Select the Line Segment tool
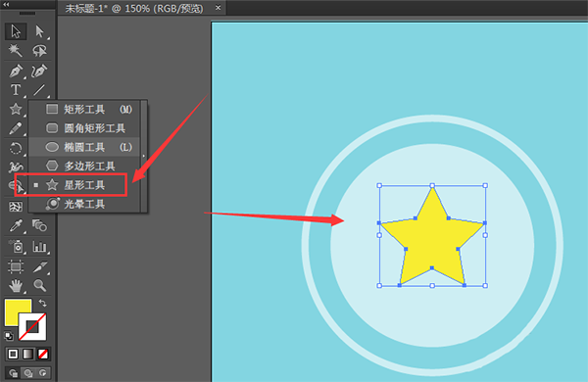 point(39,90)
